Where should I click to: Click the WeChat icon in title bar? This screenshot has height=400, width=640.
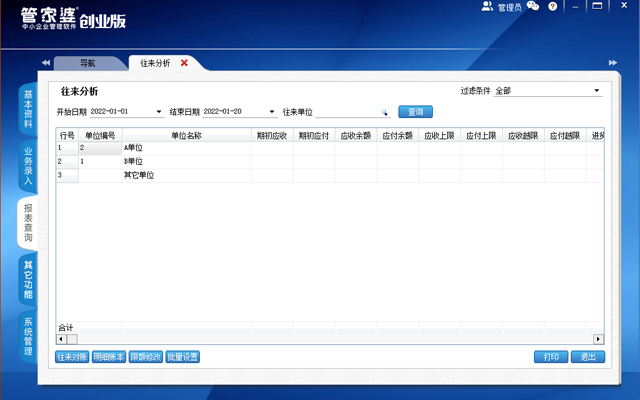point(533,6)
